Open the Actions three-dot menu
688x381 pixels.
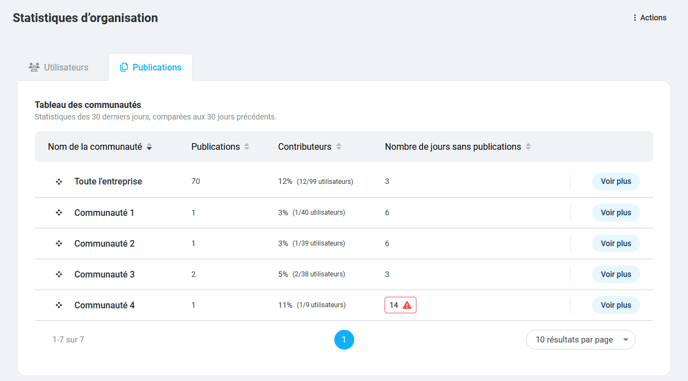[650, 18]
